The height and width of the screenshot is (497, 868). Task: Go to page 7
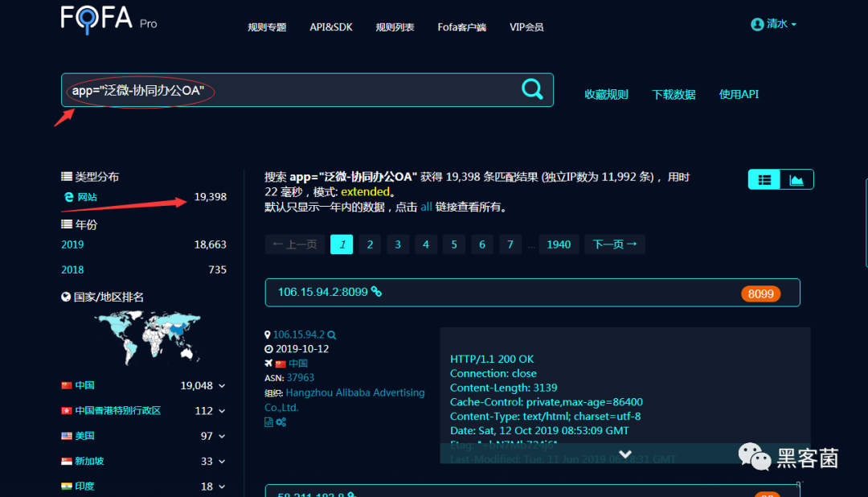click(x=510, y=244)
